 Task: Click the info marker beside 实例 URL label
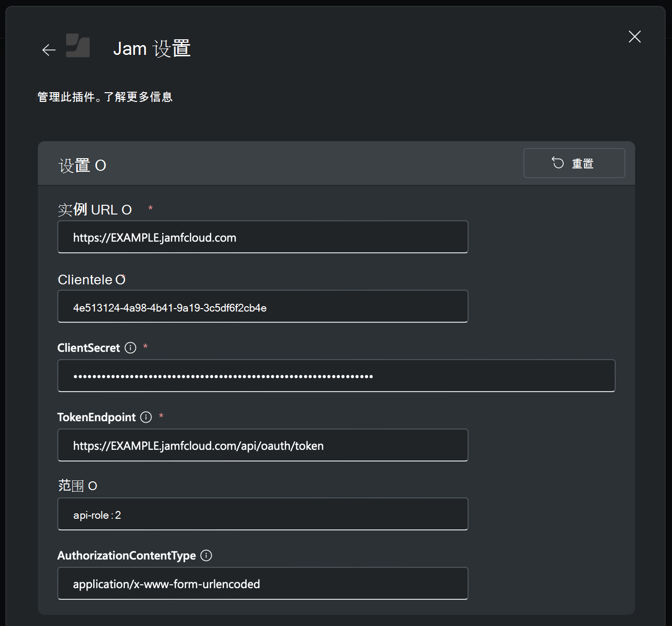point(127,210)
